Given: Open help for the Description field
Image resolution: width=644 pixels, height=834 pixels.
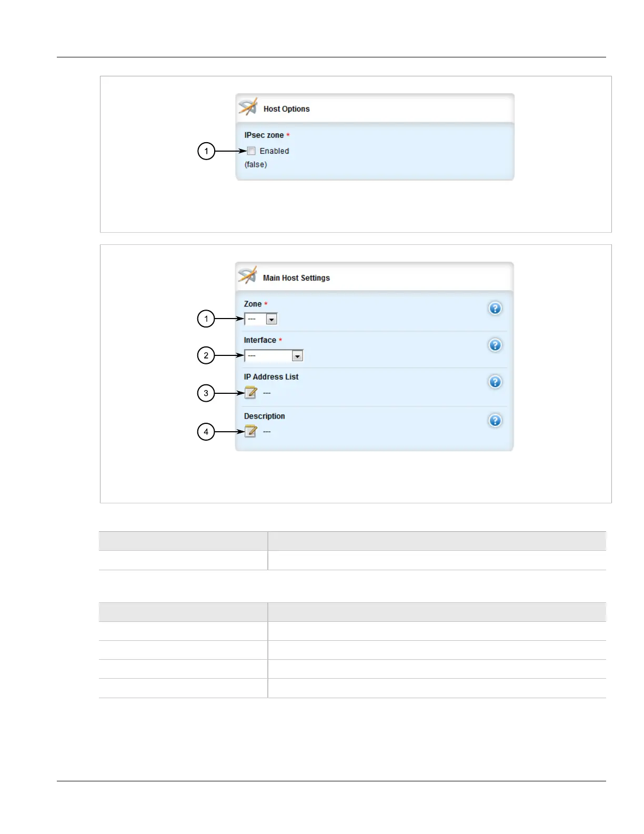Looking at the screenshot, I should click(495, 421).
